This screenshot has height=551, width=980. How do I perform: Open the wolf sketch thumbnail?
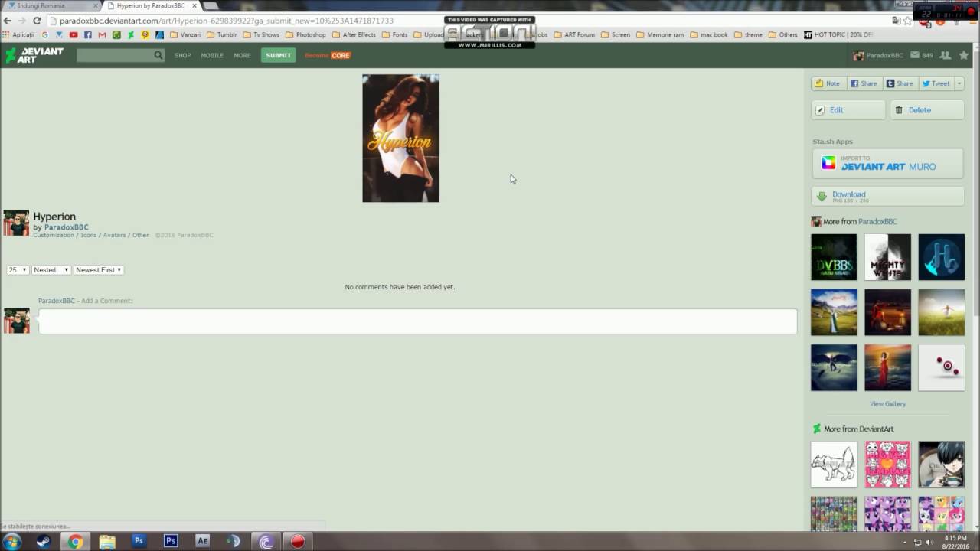point(834,465)
